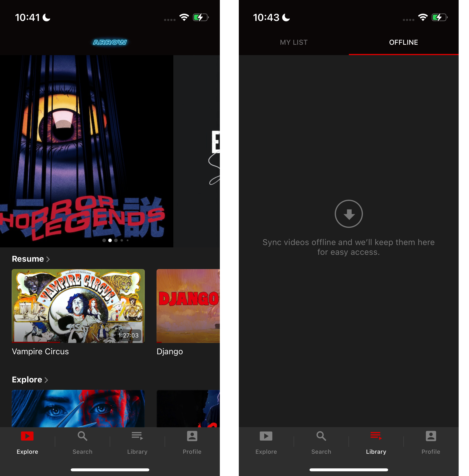
Task: Tap Wi-Fi status icon in right screen
Action: point(423,17)
